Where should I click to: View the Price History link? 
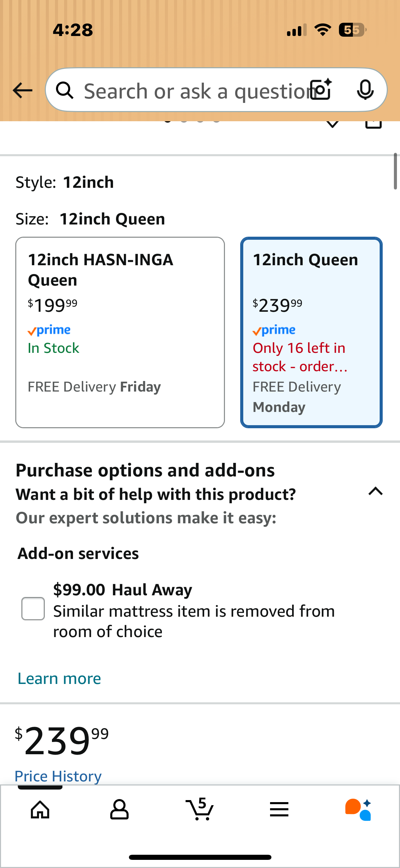[x=58, y=776]
